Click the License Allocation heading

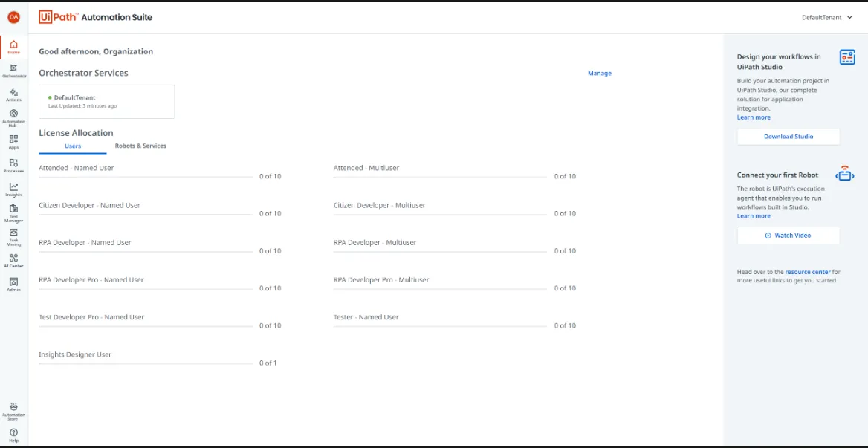pos(76,133)
